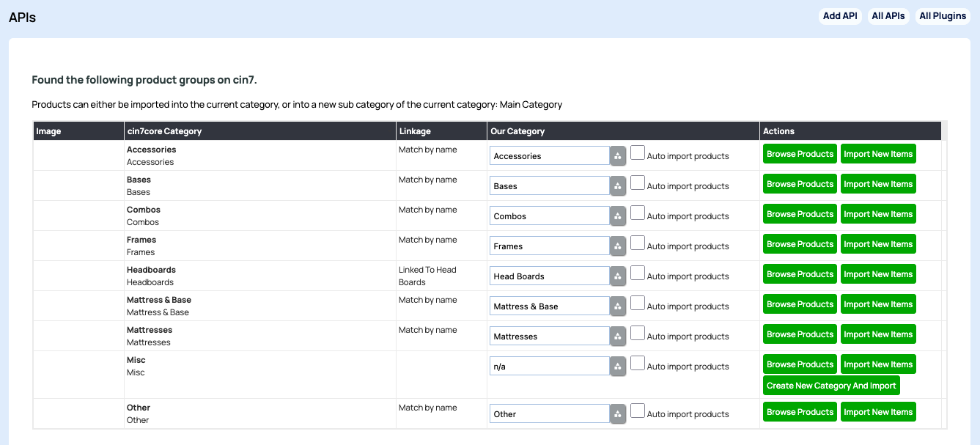Screen dimensions: 980x445
Task: Open category picker icon for Mattresses row
Action: point(618,336)
